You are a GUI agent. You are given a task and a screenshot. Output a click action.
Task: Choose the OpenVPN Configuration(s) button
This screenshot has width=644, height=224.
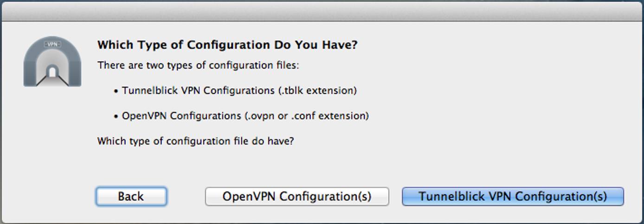click(x=297, y=196)
